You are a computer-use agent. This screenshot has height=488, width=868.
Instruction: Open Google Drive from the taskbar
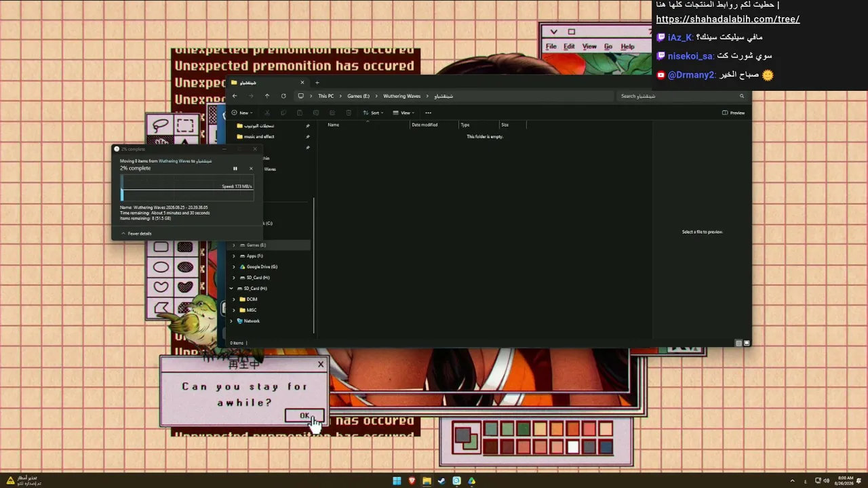point(471,481)
